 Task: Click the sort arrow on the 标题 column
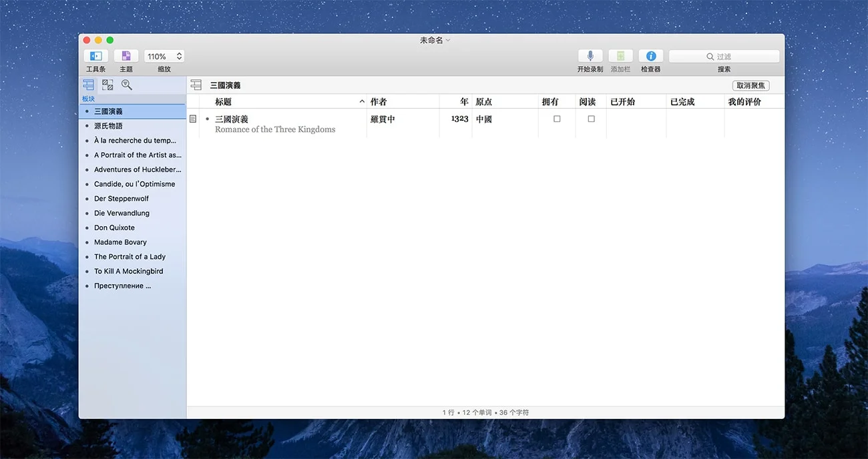[x=362, y=102]
